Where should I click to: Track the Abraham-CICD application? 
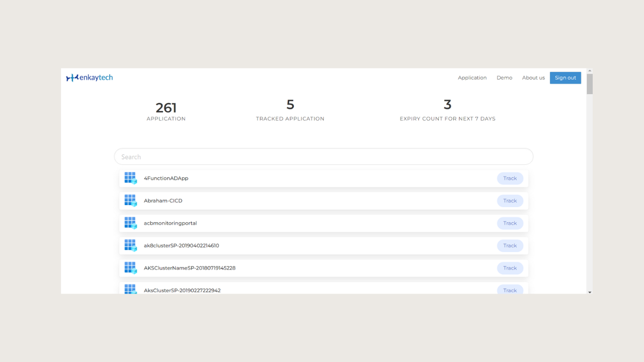click(x=510, y=201)
